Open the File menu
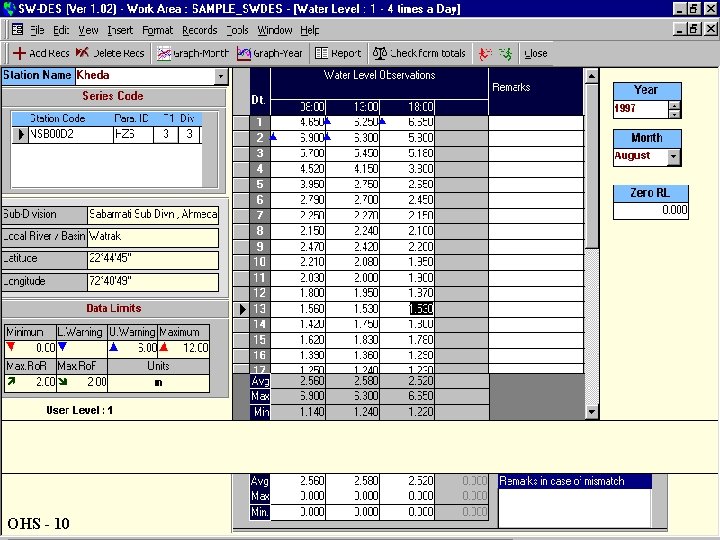The height and width of the screenshot is (540, 720). click(37, 30)
